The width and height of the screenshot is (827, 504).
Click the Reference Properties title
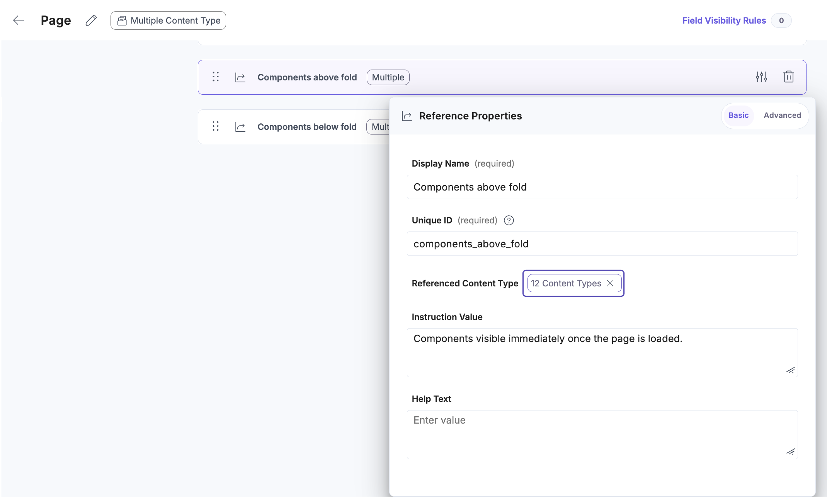pos(470,116)
